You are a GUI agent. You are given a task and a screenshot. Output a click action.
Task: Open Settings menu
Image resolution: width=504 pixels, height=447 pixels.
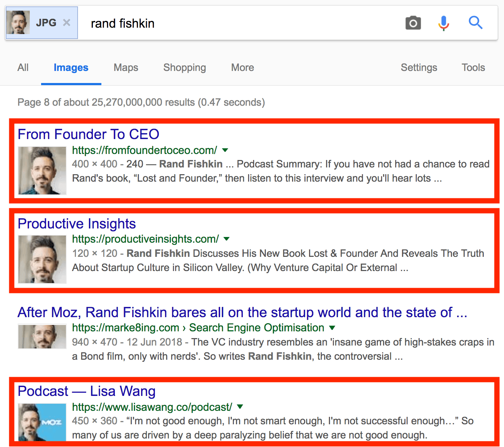pyautogui.click(x=419, y=67)
